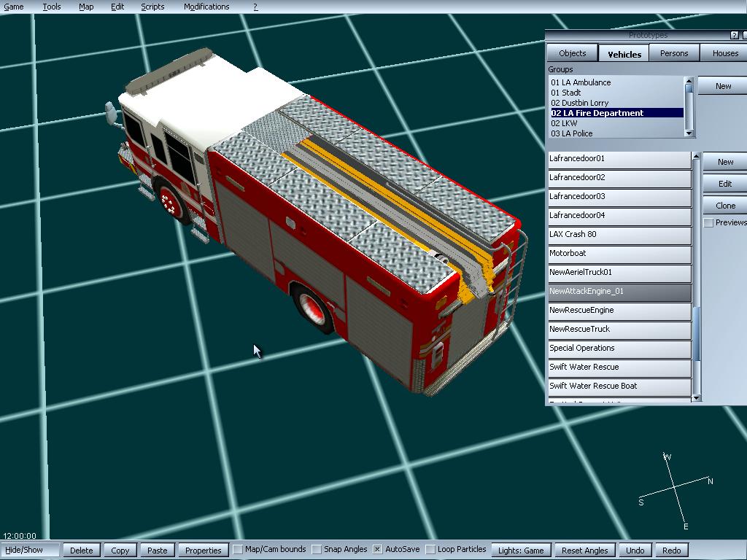Select prototype Motorboat

coord(619,254)
